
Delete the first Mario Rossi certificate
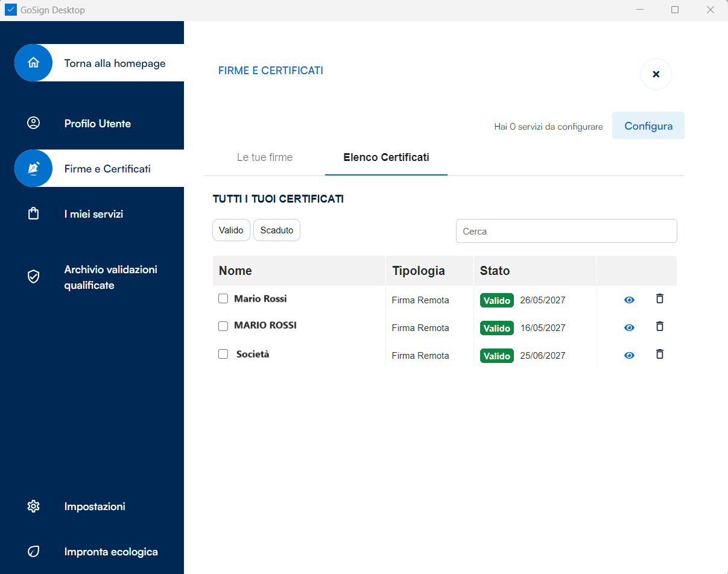click(660, 299)
